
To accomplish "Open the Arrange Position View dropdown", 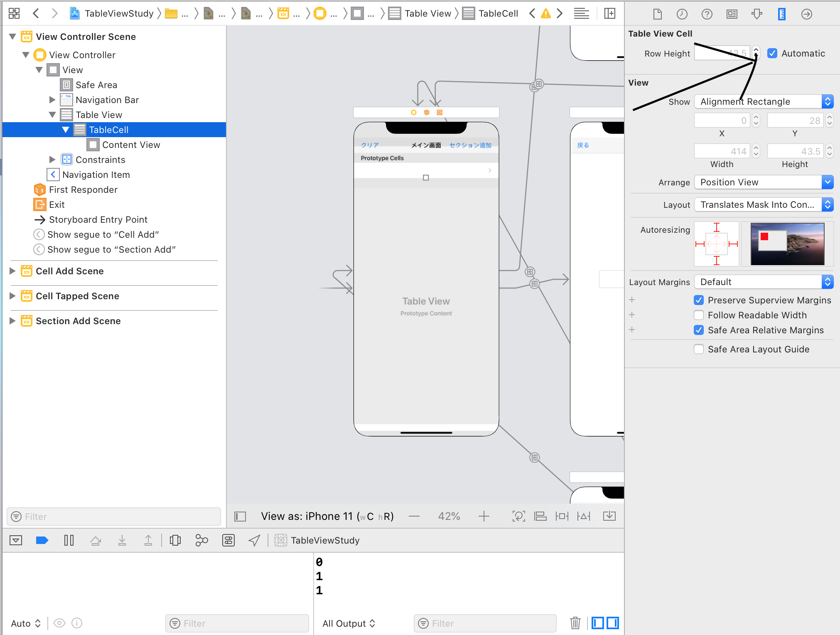I will pos(764,182).
